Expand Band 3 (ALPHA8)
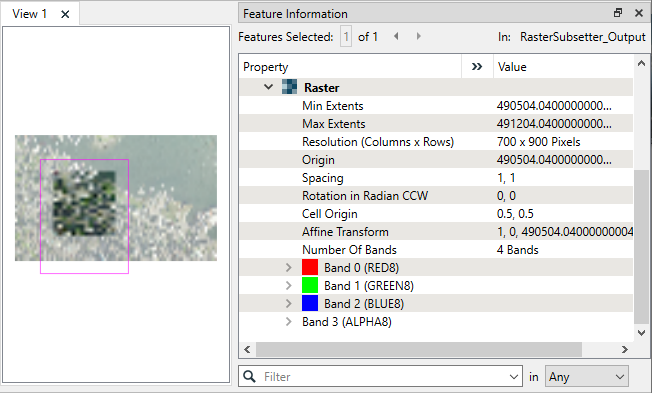The height and width of the screenshot is (393, 652). 289,321
